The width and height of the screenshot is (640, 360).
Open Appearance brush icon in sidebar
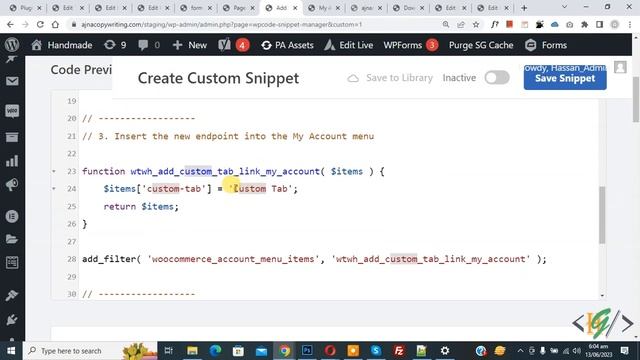[12, 295]
